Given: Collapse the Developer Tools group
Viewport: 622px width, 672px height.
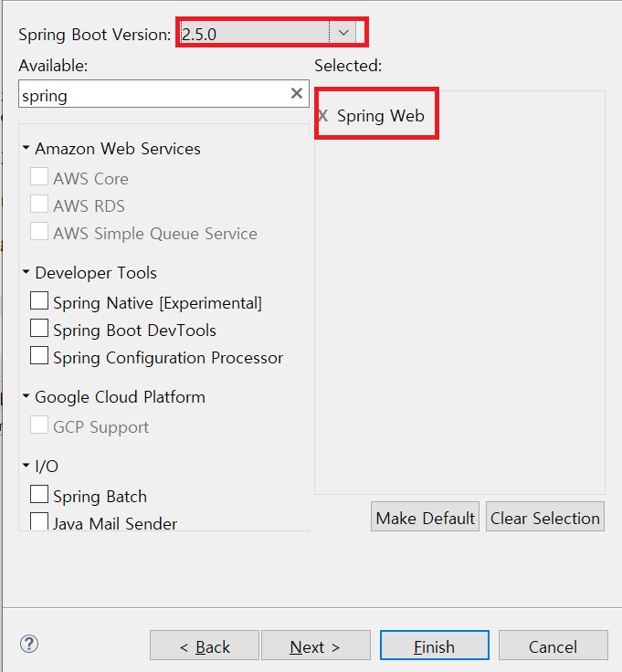Looking at the screenshot, I should tap(26, 272).
